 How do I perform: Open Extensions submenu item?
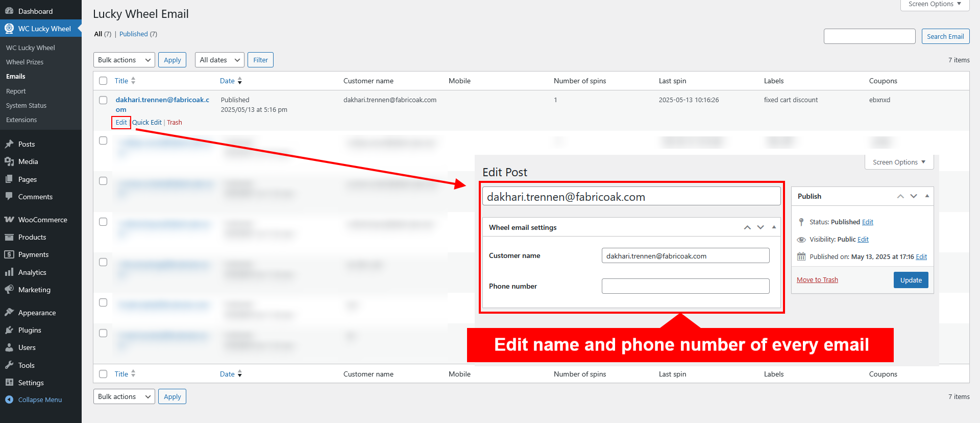pyautogui.click(x=21, y=120)
